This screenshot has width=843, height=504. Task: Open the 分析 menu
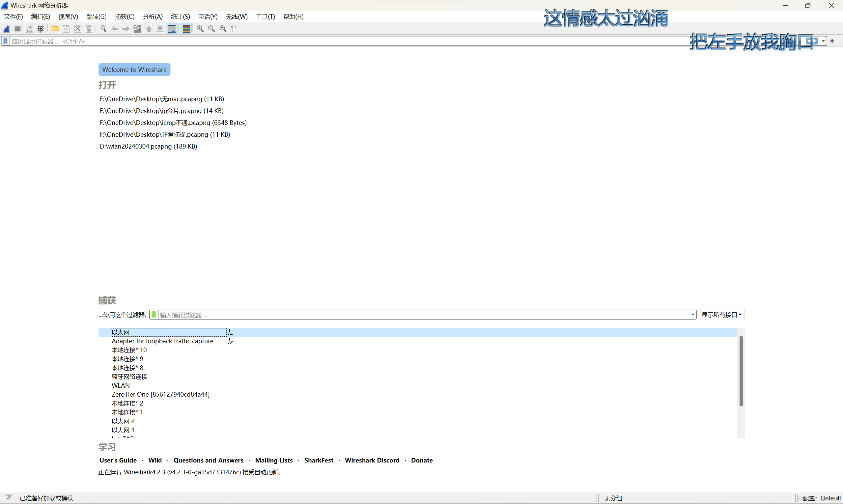click(x=151, y=16)
